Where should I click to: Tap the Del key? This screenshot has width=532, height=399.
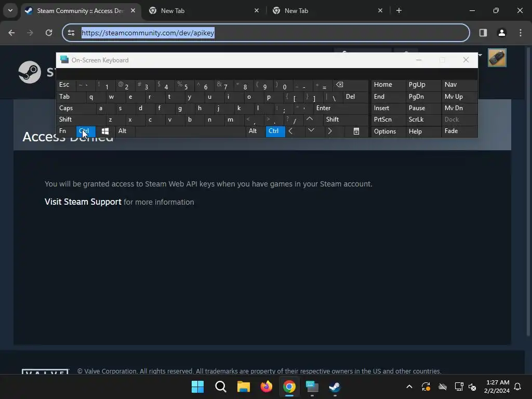pyautogui.click(x=355, y=97)
